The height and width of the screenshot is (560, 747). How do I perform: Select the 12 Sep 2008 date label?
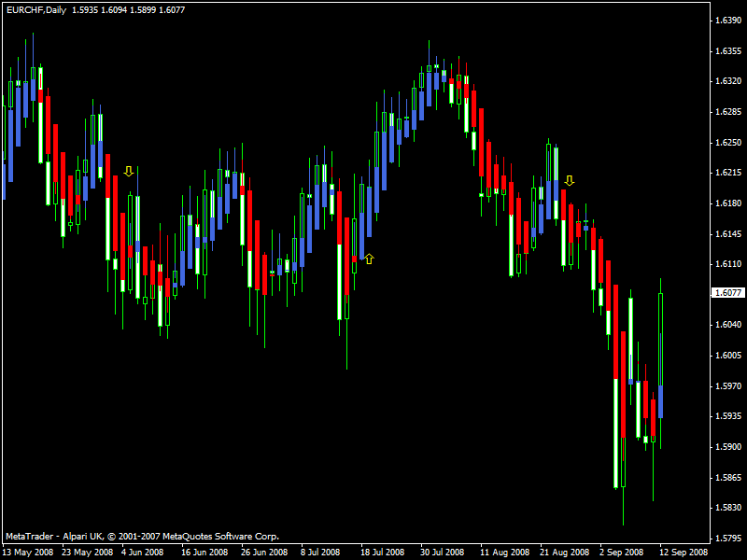pyautogui.click(x=684, y=553)
